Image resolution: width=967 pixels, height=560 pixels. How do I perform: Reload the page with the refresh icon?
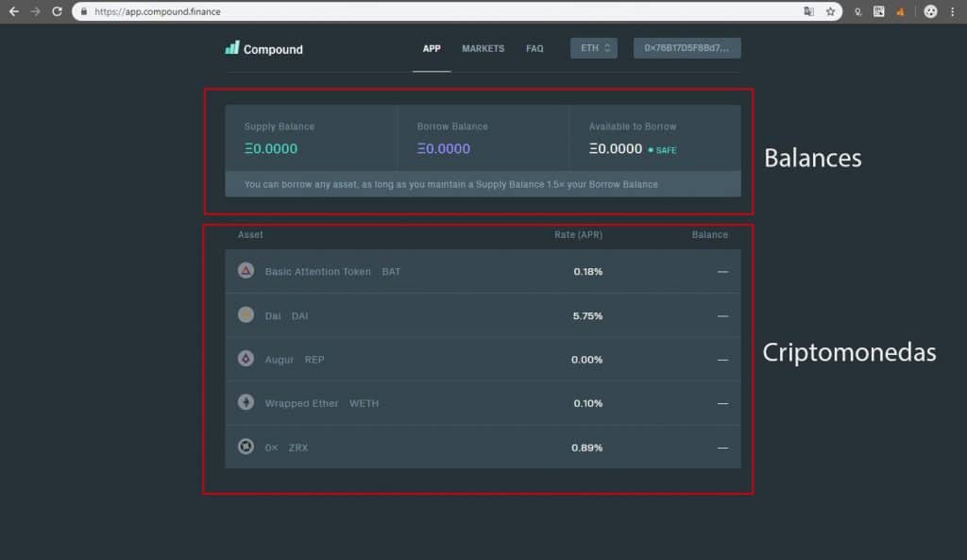pyautogui.click(x=57, y=11)
